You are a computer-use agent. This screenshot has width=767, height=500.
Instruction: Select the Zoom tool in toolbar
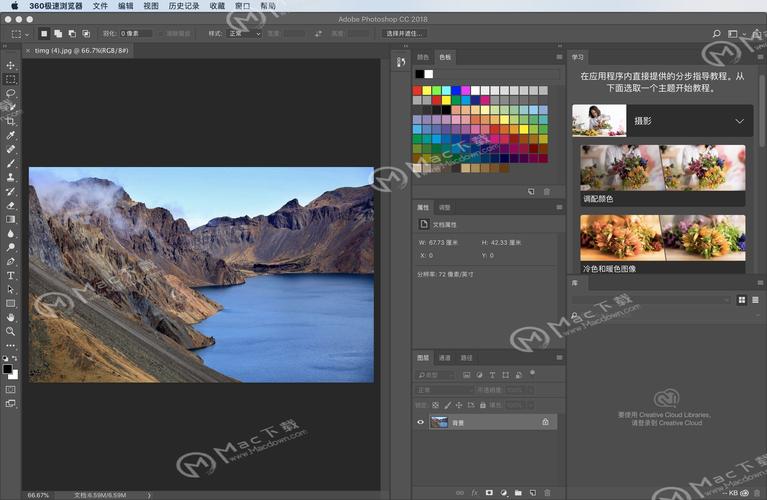11,331
